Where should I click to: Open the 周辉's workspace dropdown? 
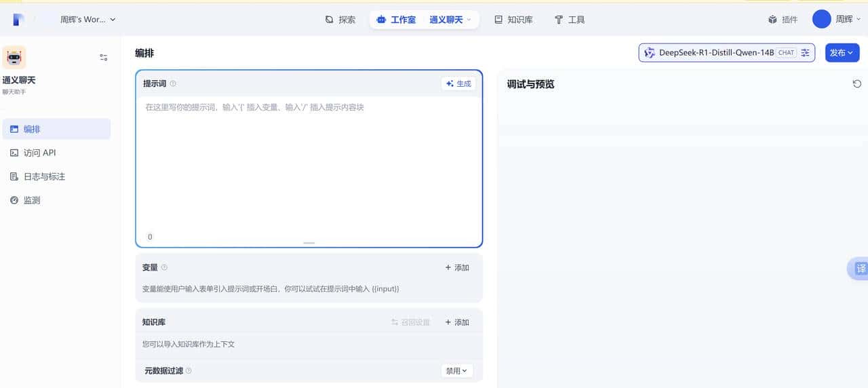point(87,20)
